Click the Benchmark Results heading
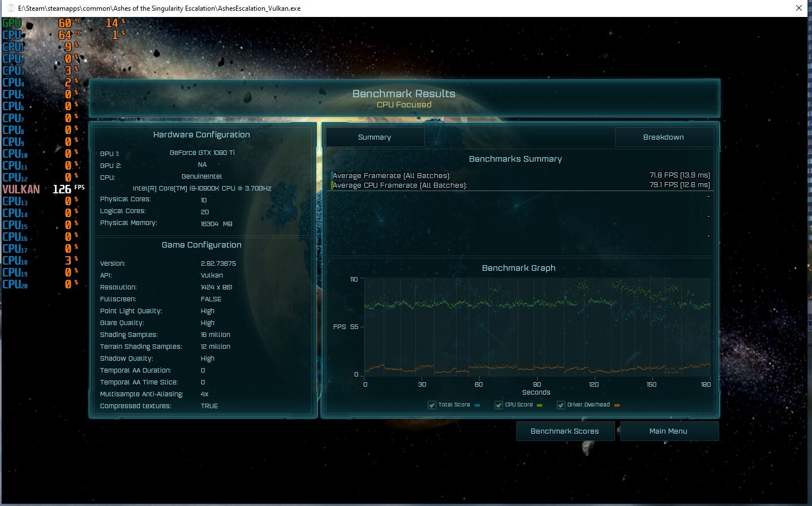812x506 pixels. (x=404, y=94)
